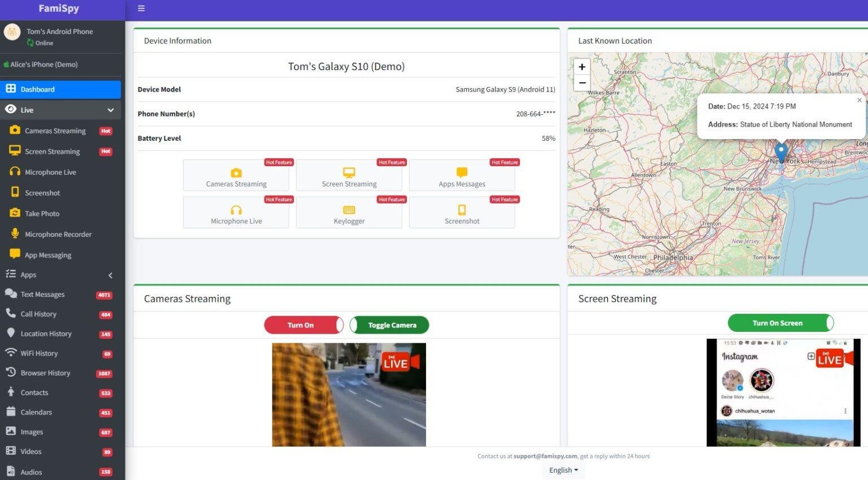
Task: Click the support@famispy.com email link
Action: point(545,456)
